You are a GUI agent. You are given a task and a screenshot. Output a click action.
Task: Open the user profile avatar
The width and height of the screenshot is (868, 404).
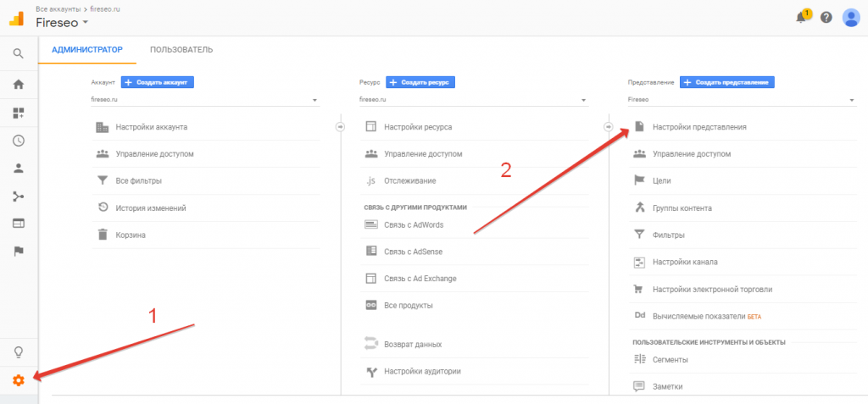[851, 18]
